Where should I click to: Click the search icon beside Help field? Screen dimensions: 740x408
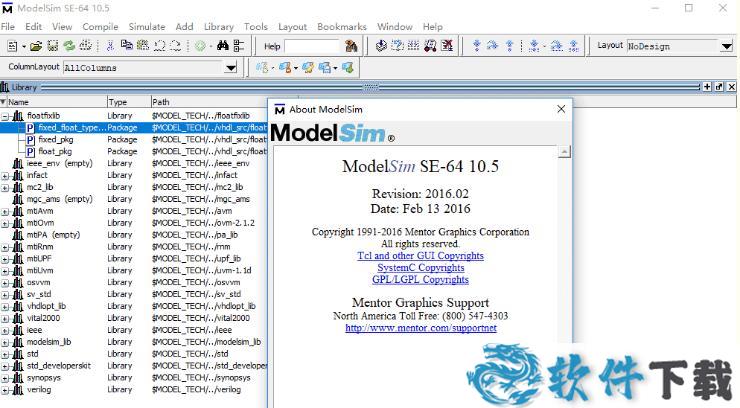click(x=350, y=46)
